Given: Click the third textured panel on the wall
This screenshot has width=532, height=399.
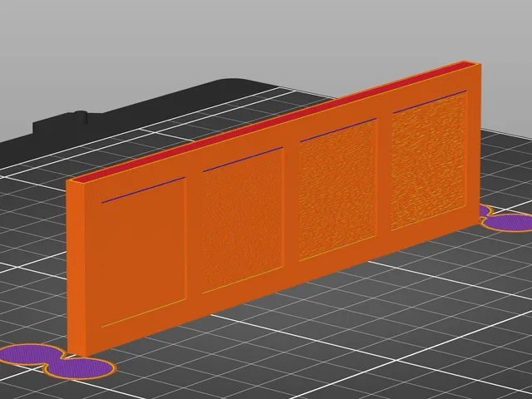Looking at the screenshot, I should tap(338, 190).
